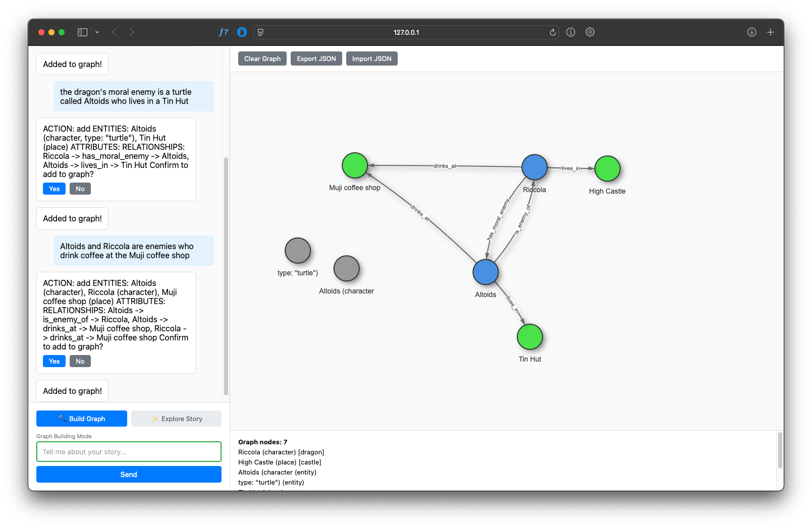Go back with the browser back arrow
This screenshot has height=528, width=812.
pyautogui.click(x=114, y=32)
